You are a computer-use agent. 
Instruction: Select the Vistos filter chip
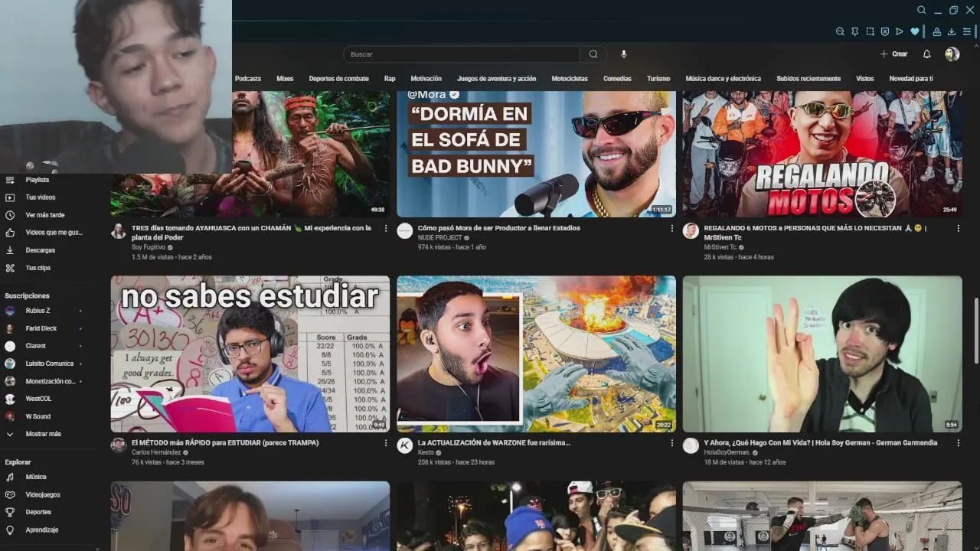(864, 78)
